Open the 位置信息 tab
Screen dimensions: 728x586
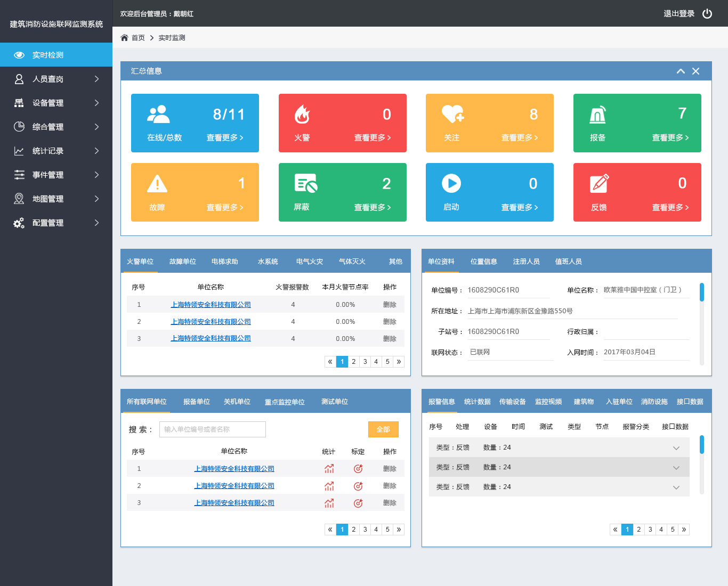coord(484,262)
